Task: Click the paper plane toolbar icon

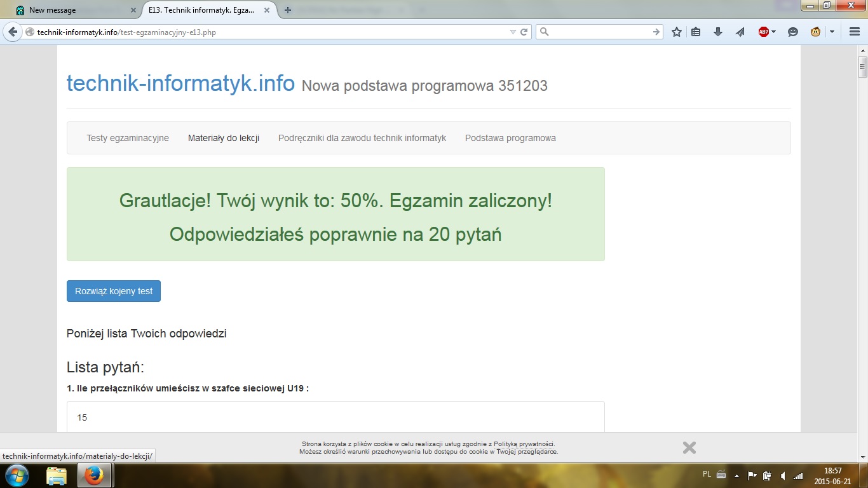Action: coord(740,32)
